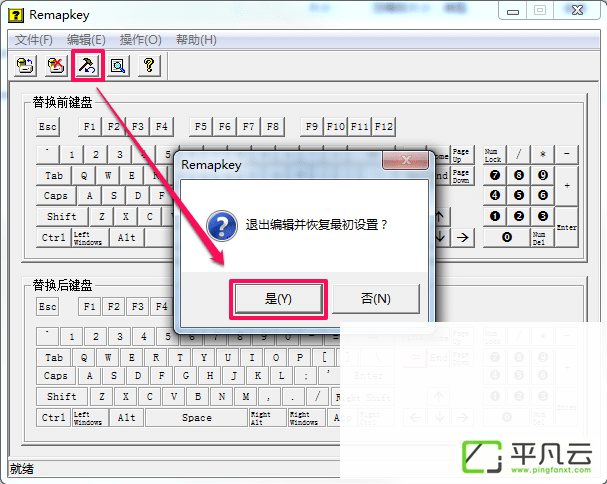
Task: Click the Remapkey title bar app icon
Action: (x=16, y=15)
